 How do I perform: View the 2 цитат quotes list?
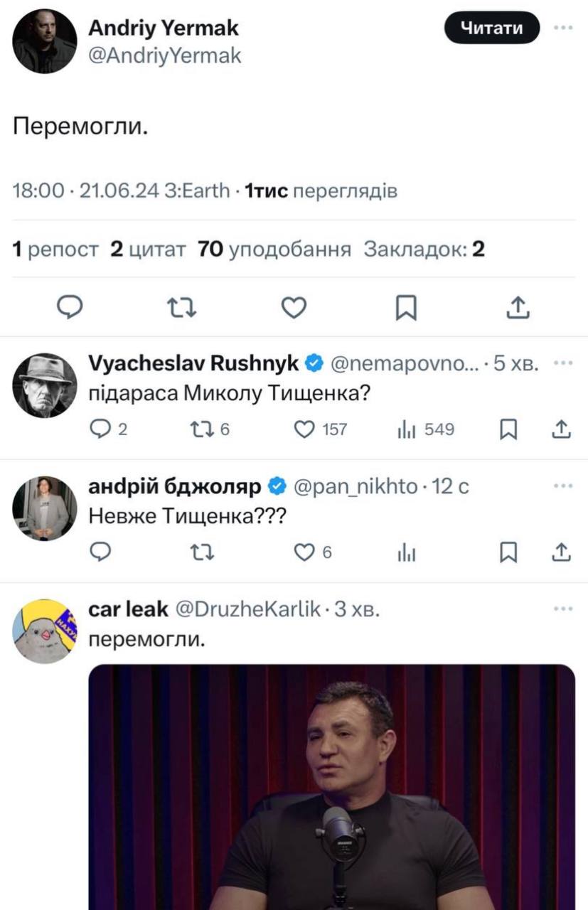[148, 250]
